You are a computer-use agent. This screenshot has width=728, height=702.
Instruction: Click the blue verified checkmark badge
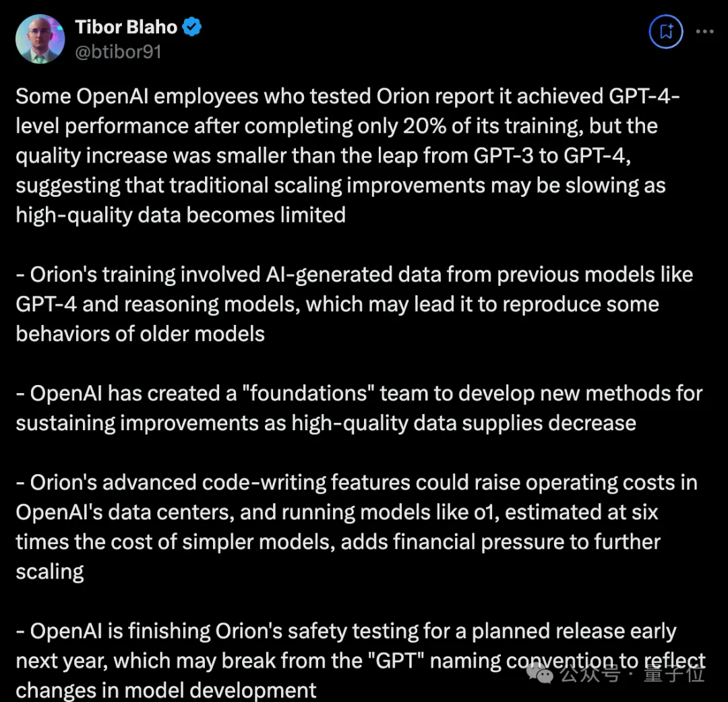[193, 28]
